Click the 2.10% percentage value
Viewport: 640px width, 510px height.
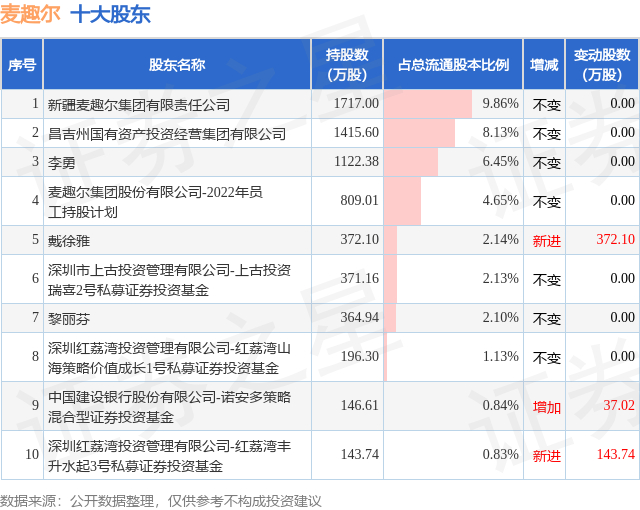(500, 317)
